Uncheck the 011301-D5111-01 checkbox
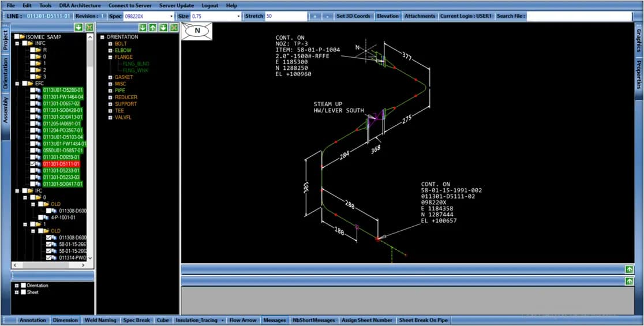The height and width of the screenshot is (326, 644). coord(32,164)
